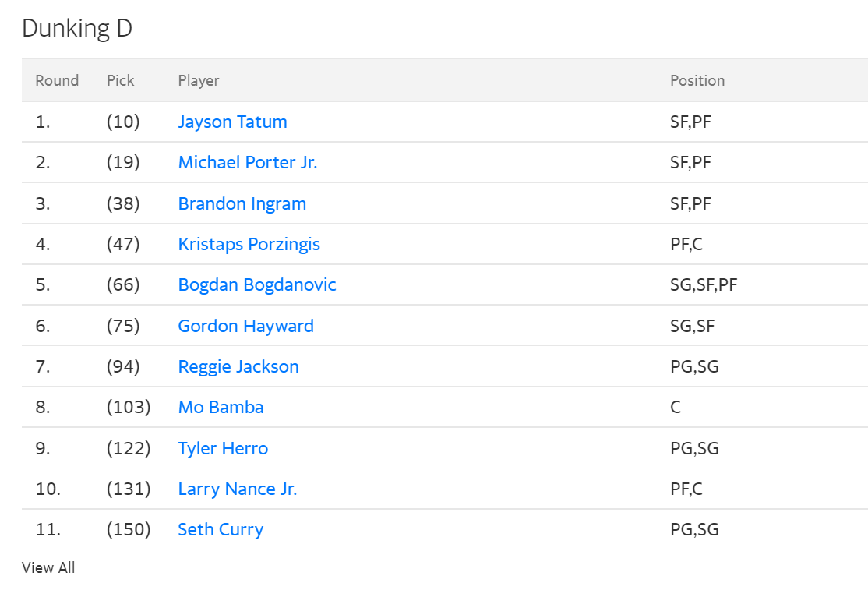Viewport: 868px width, 590px height.
Task: Expand full roster with View All
Action: pyautogui.click(x=48, y=567)
